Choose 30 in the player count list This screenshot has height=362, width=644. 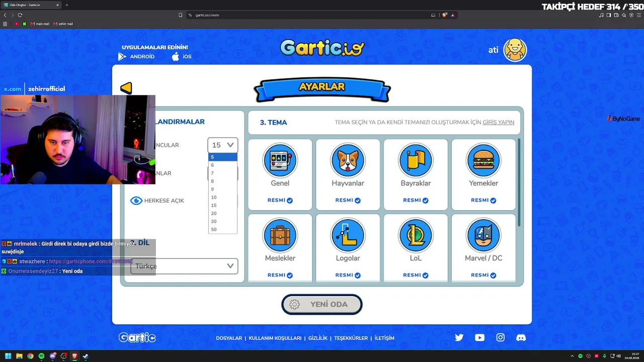pos(223,221)
